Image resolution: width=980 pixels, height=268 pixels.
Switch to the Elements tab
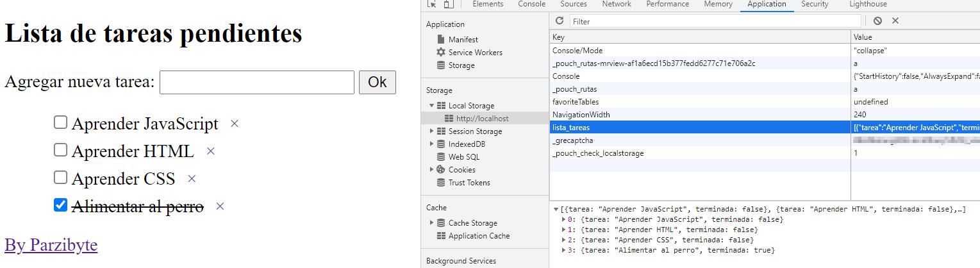pyautogui.click(x=488, y=4)
